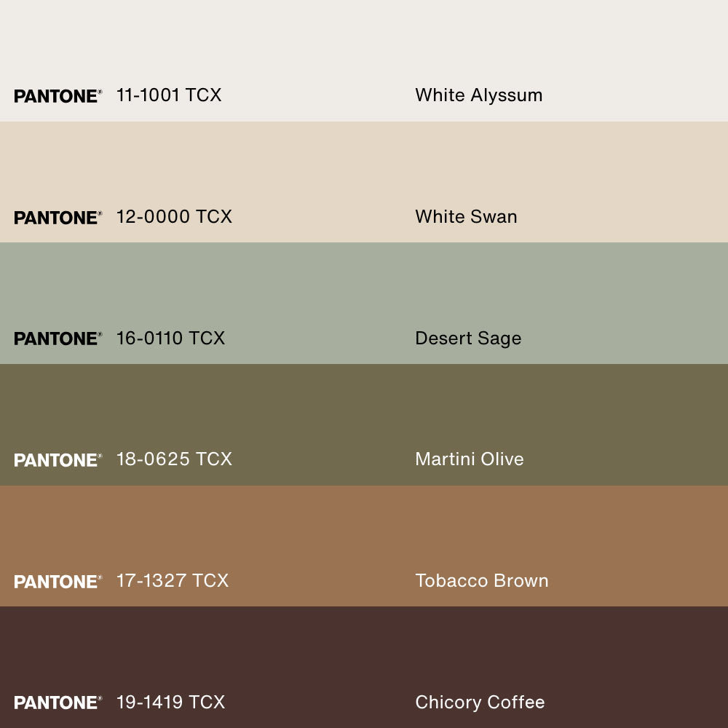Click the Chicory Coffee name label

480,703
